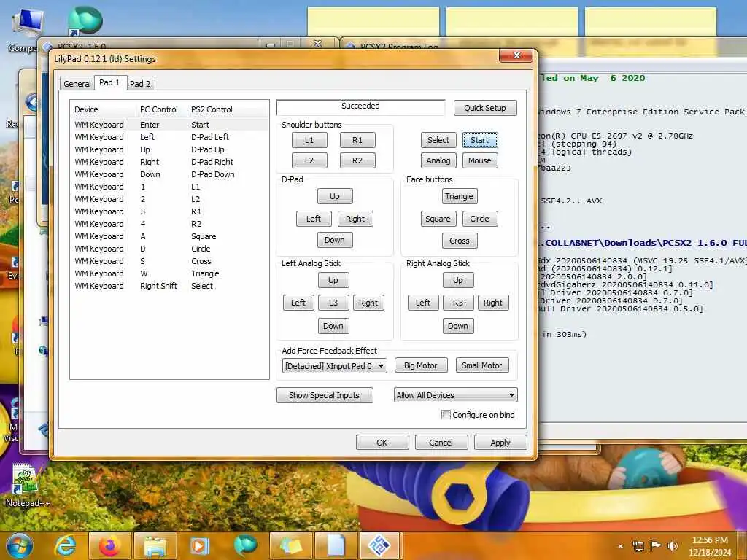747x560 pixels.
Task: Bind the L3 button
Action: click(333, 303)
